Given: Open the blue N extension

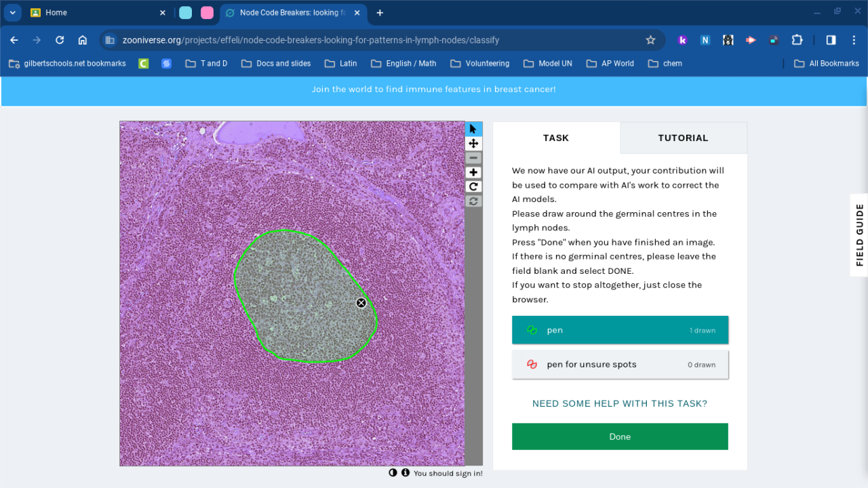Looking at the screenshot, I should click(x=705, y=40).
